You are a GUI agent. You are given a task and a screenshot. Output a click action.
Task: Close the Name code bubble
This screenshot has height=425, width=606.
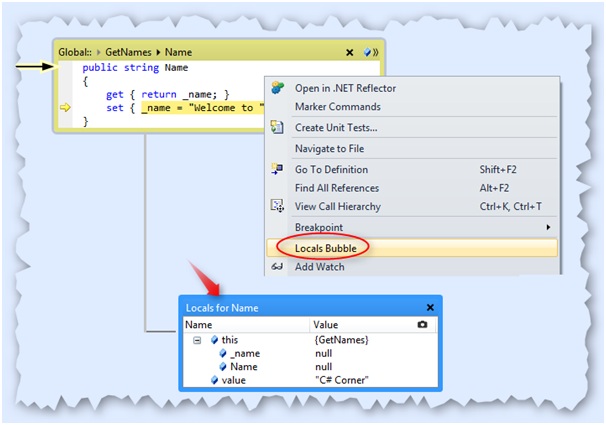pos(349,52)
